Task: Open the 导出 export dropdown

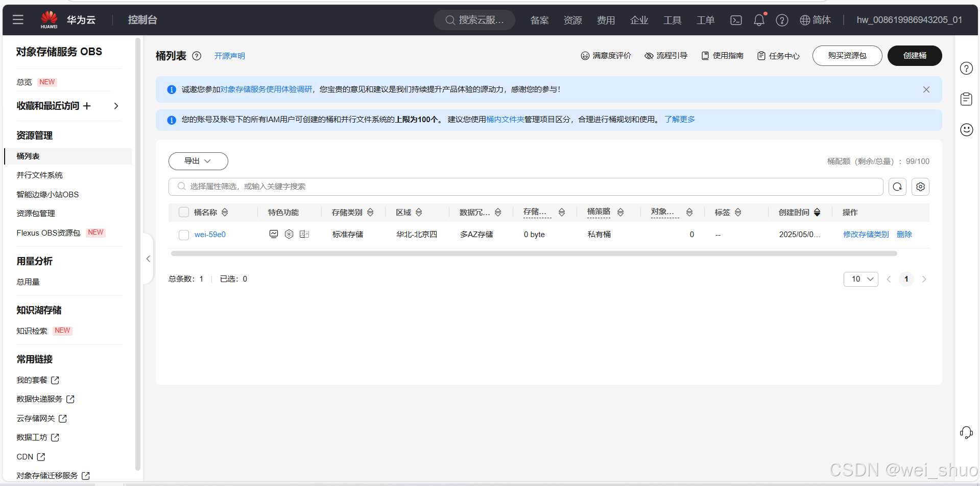Action: tap(198, 161)
